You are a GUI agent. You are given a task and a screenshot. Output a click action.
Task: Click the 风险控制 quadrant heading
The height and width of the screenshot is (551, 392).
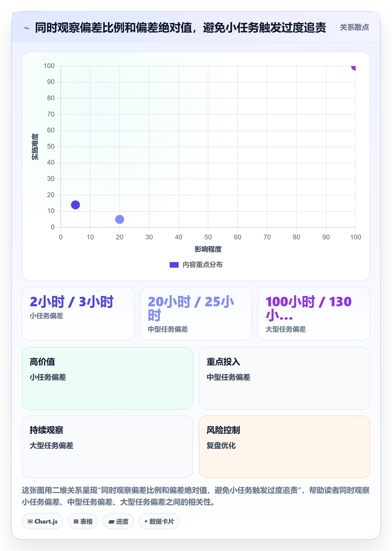(x=223, y=430)
